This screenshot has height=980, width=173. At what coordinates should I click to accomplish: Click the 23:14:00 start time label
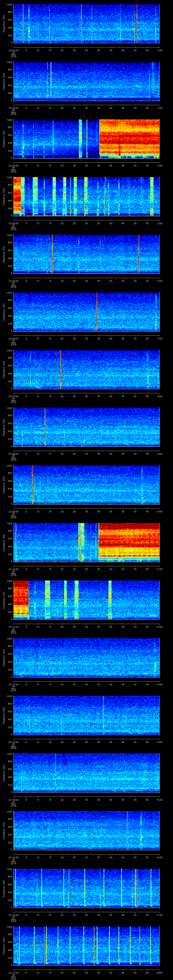[13, 800]
